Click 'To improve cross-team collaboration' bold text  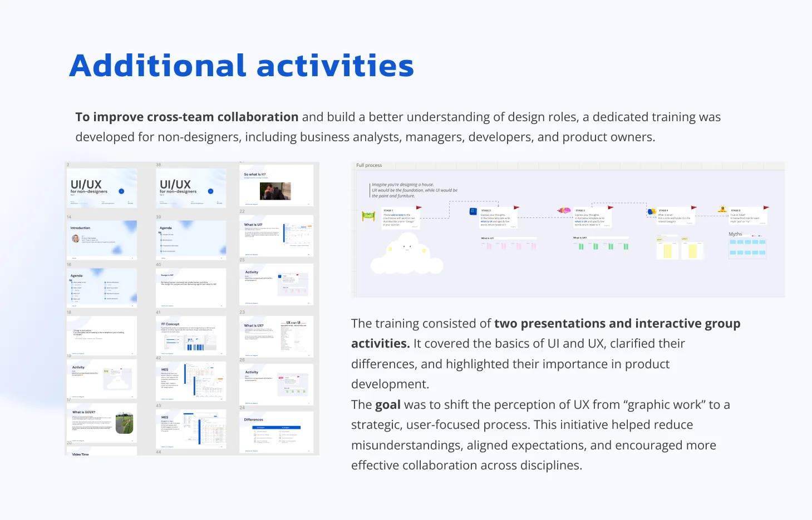(187, 117)
